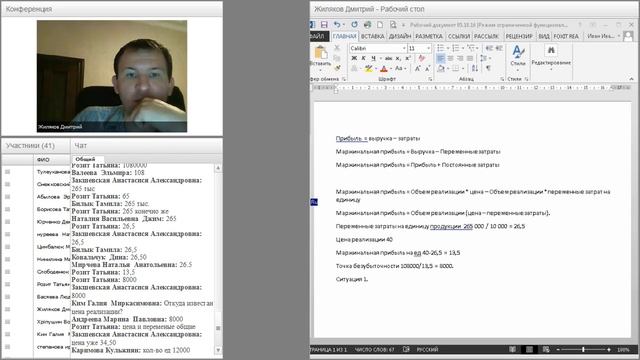Click the Redo icon in Word toolbar
The width and height of the screenshot is (640, 360).
(354, 25)
